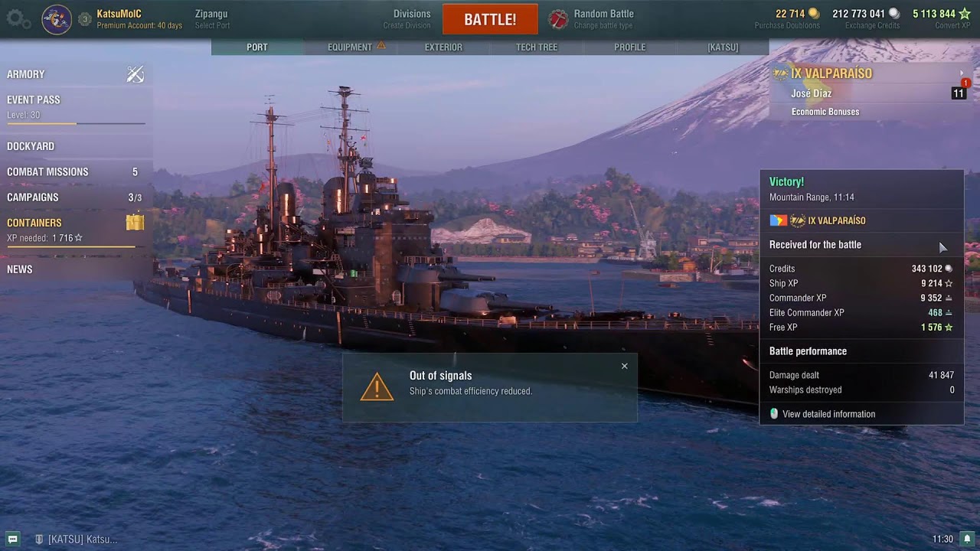
Task: Open the TECH TREE tab
Action: (x=537, y=47)
